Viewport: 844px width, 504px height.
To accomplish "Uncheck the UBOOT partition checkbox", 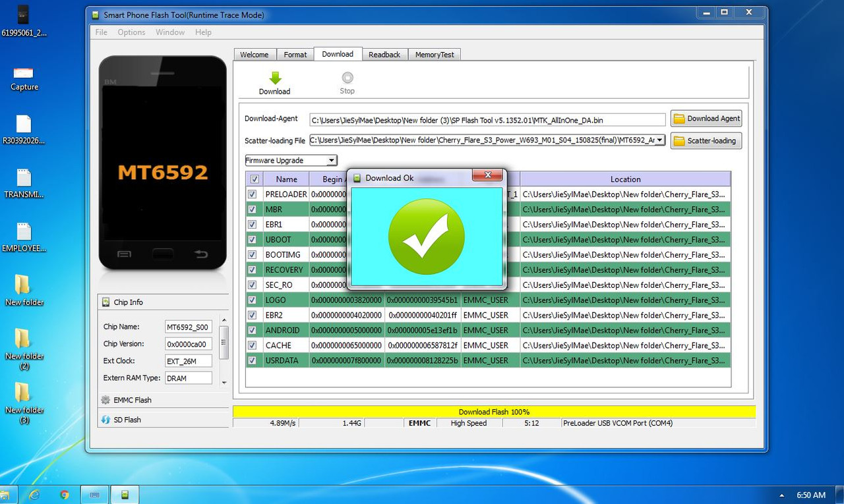I will click(252, 240).
